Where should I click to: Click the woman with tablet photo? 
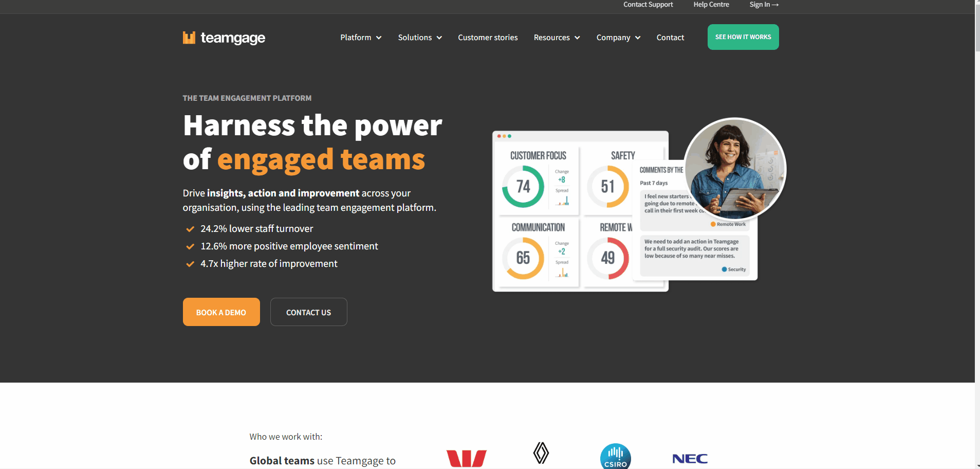click(735, 169)
